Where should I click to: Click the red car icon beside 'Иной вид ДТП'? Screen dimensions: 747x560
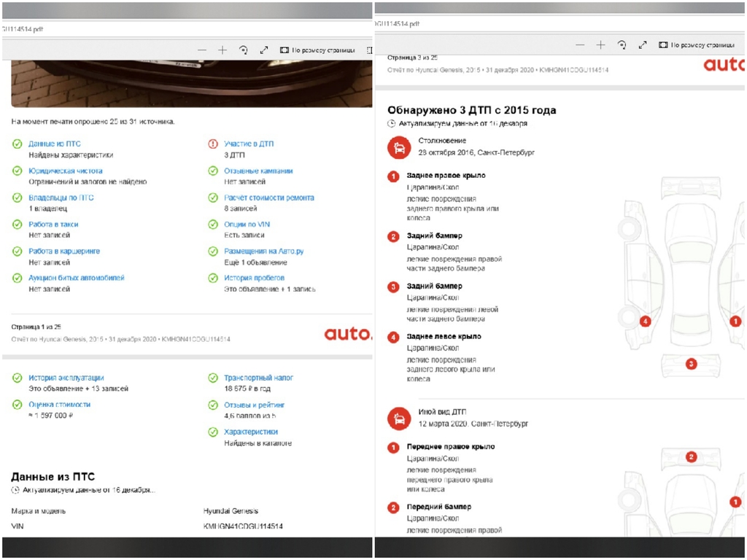tap(399, 419)
